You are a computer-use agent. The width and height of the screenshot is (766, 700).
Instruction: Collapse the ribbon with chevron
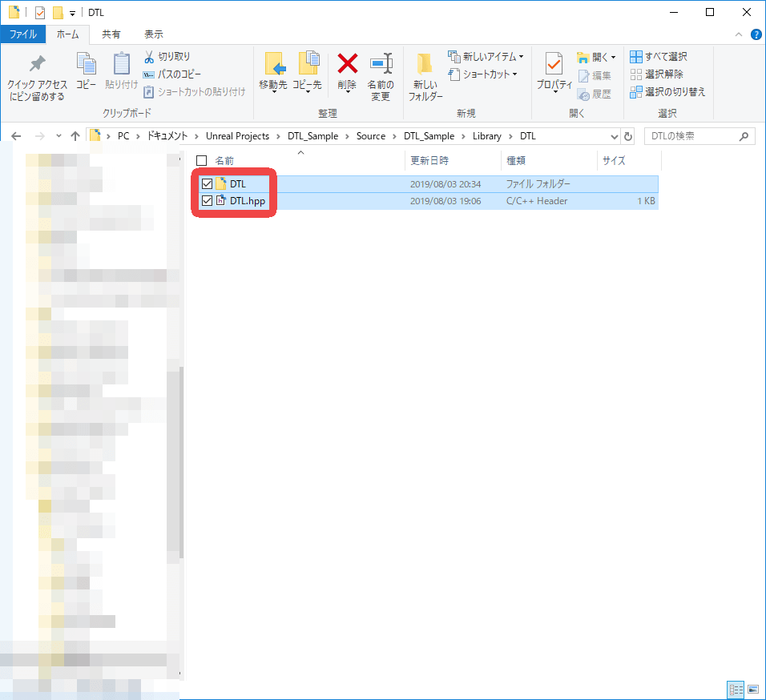click(739, 34)
